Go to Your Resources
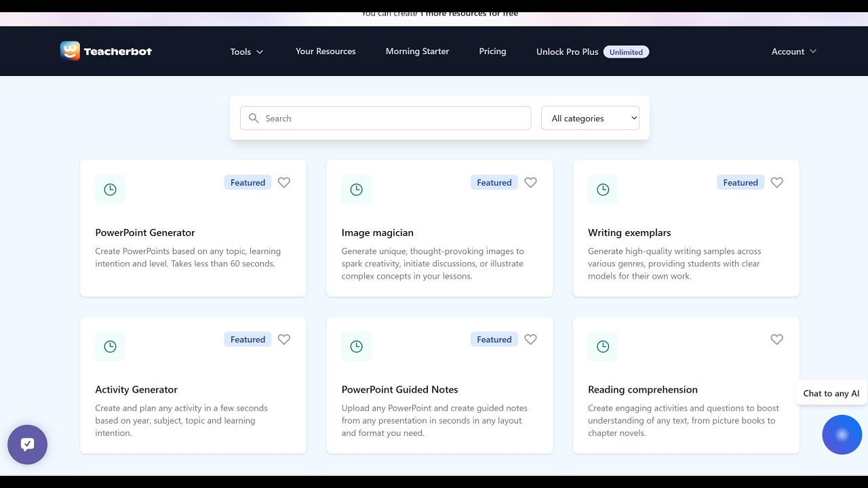868x488 pixels. 325,52
